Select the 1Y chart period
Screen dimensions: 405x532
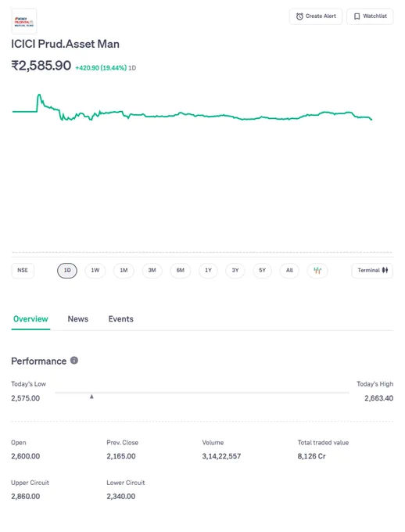tap(208, 271)
